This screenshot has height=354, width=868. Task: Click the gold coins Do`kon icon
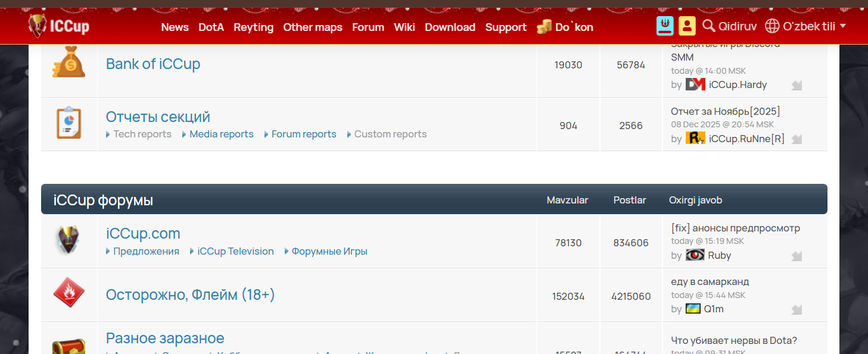(x=544, y=27)
